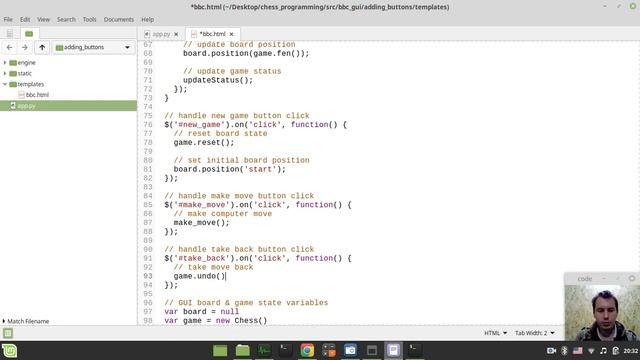Click the '// take move back' comment
640x360 pixels.
tap(213, 267)
